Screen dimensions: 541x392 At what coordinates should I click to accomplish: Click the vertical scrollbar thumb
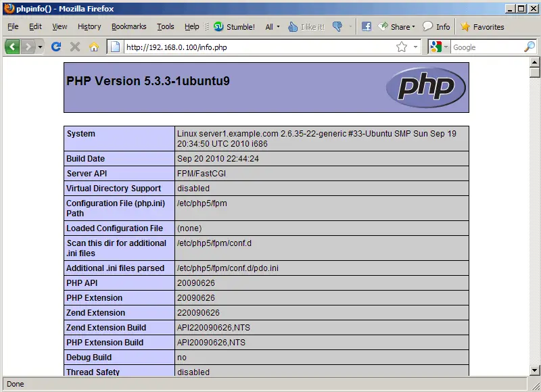[x=534, y=72]
